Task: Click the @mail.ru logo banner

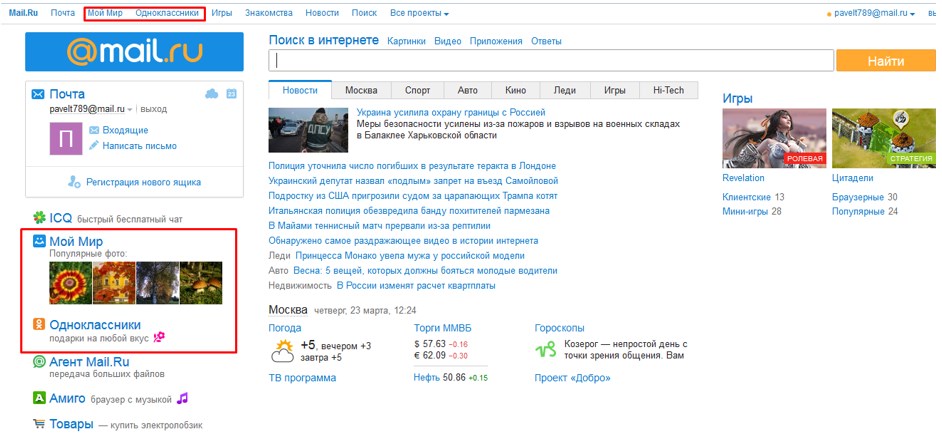Action: (x=134, y=52)
